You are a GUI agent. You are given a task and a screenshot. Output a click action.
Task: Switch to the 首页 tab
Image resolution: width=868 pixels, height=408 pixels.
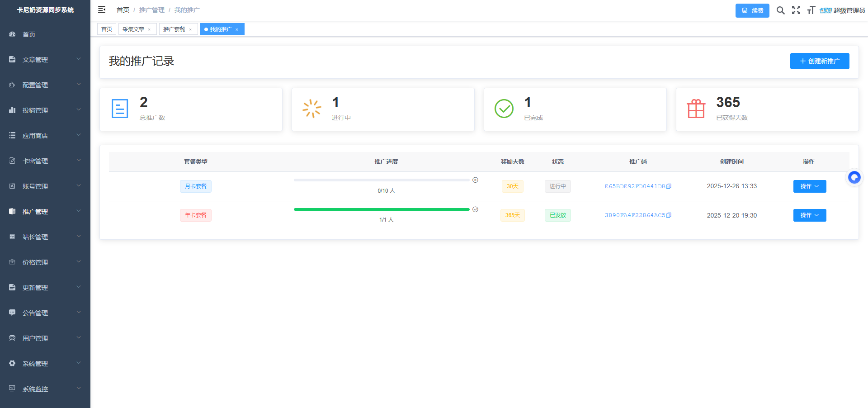(x=107, y=29)
